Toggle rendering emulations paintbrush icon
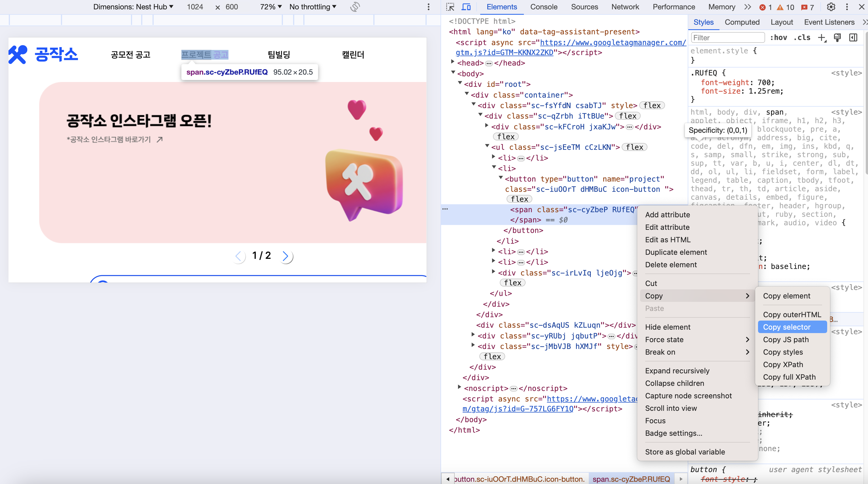868x484 pixels. click(x=837, y=38)
